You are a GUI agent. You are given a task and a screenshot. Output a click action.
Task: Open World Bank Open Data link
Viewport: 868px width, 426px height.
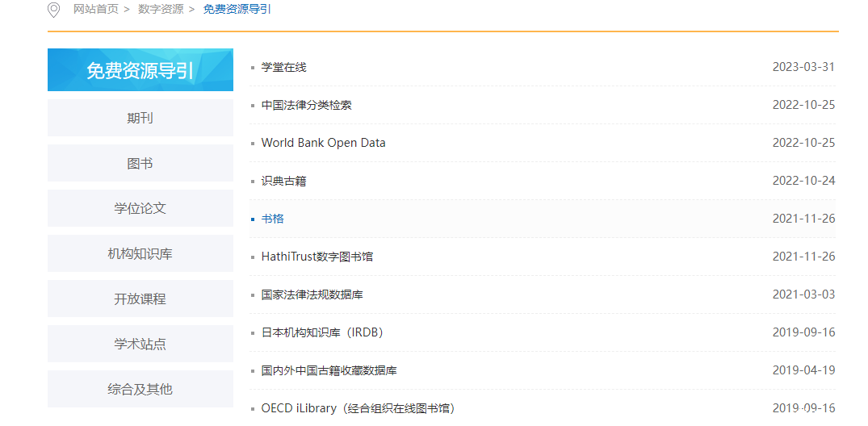pyautogui.click(x=323, y=143)
